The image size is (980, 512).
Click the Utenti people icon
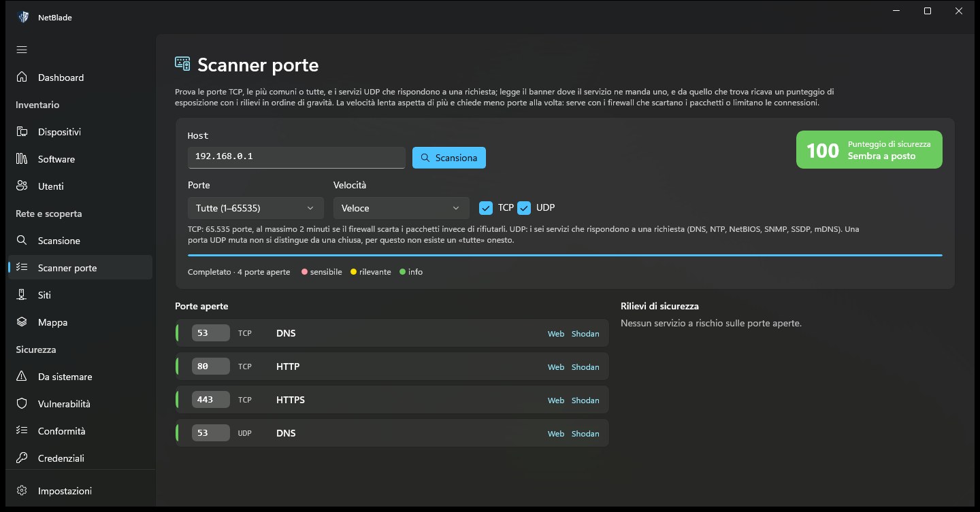pyautogui.click(x=22, y=186)
